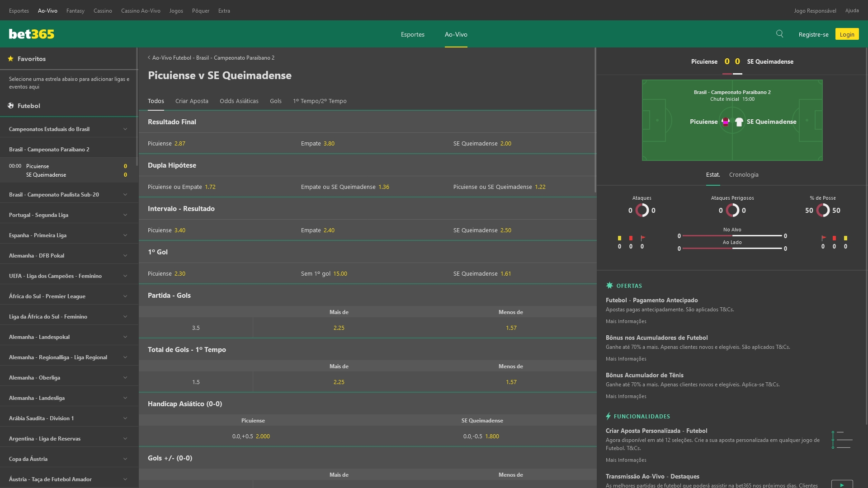Open Pôquer in top menu
The image size is (868, 488).
tap(201, 11)
